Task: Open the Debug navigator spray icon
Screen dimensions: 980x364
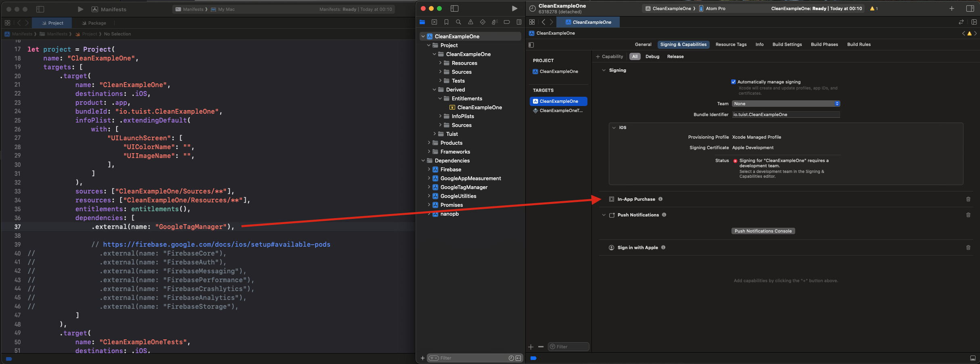Action: 495,22
